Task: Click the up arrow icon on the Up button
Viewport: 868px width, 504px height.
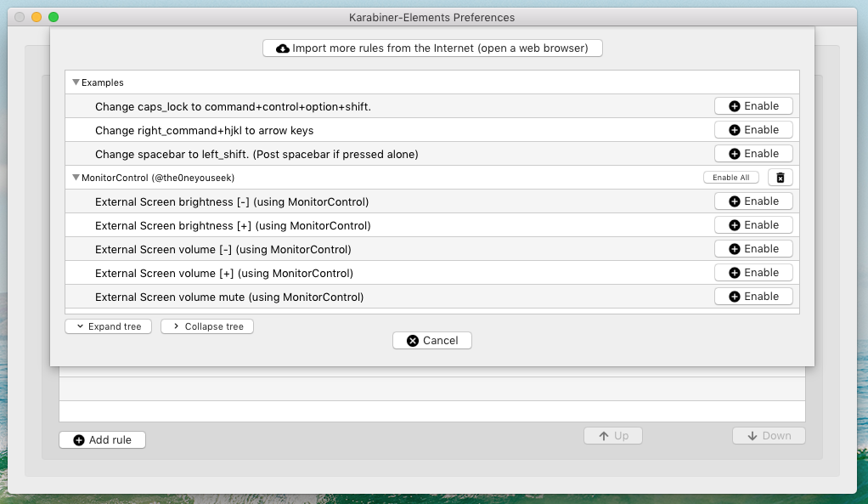Action: pos(602,435)
